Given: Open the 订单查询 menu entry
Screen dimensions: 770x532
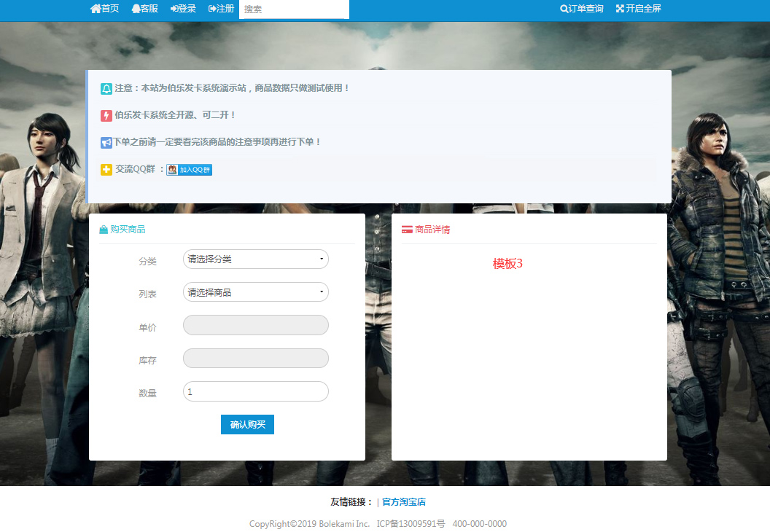Looking at the screenshot, I should 581,9.
